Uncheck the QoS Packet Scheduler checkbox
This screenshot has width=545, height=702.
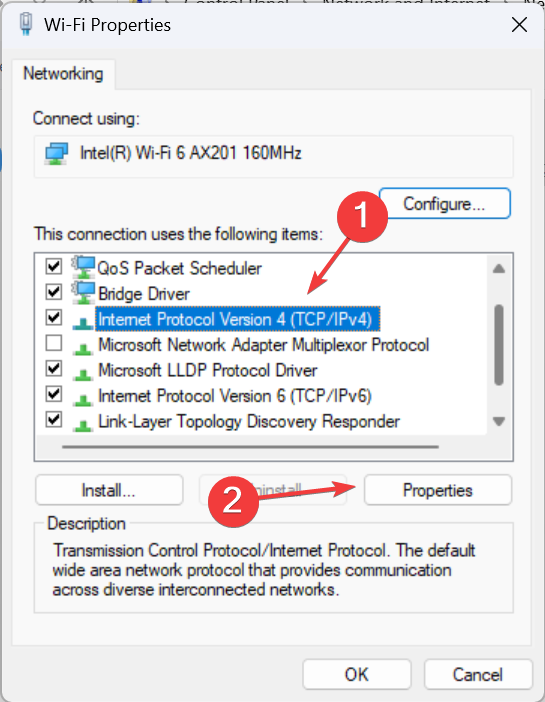(54, 267)
